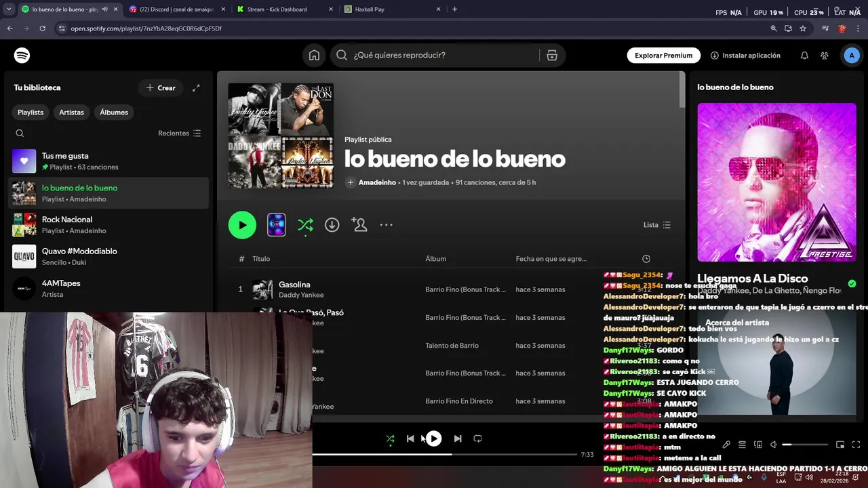Skip to next track
Screen dimensions: 868x488
[x=458, y=439]
